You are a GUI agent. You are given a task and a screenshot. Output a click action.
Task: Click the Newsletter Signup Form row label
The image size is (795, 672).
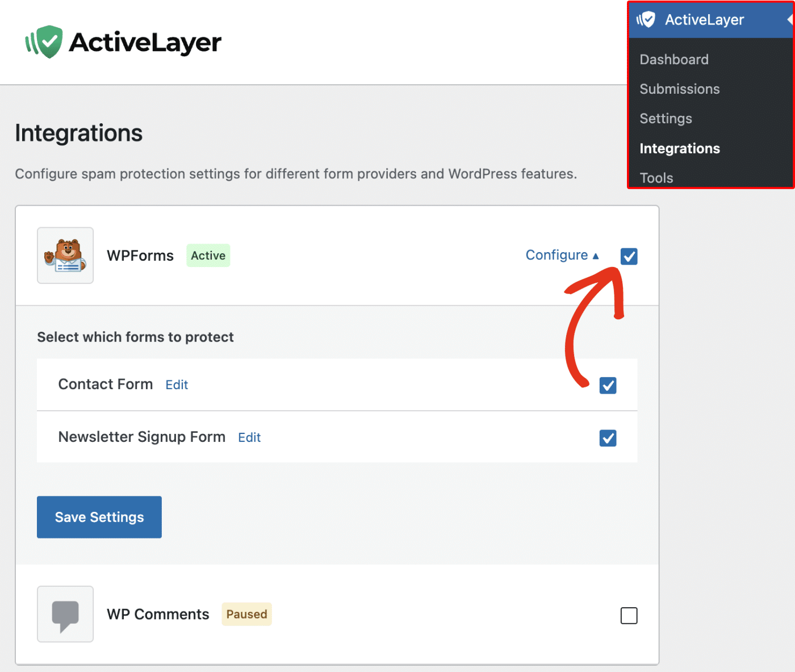click(x=142, y=437)
